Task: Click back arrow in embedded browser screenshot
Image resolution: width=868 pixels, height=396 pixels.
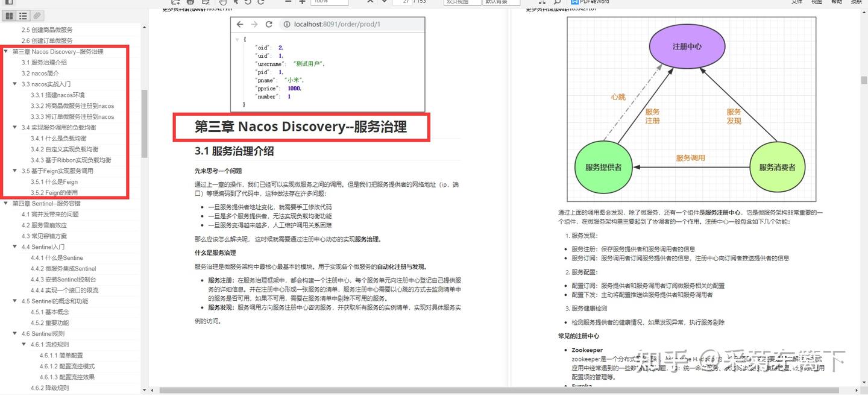Action: click(x=240, y=25)
